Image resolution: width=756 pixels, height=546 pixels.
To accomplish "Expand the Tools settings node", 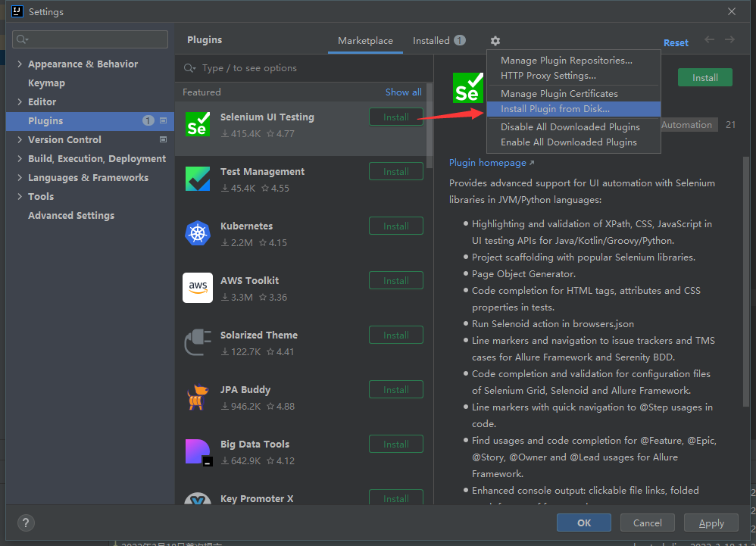I will (x=20, y=196).
